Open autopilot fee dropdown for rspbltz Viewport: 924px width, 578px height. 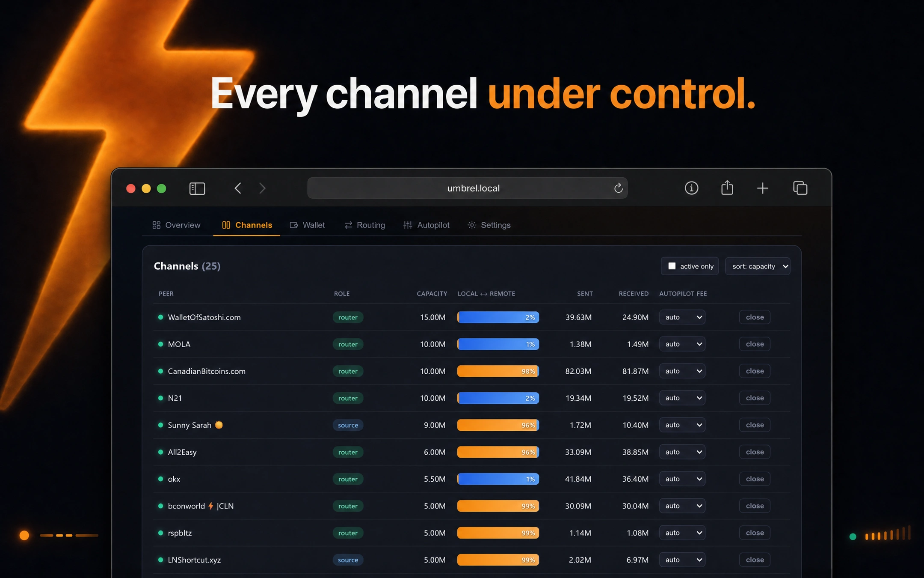point(682,533)
